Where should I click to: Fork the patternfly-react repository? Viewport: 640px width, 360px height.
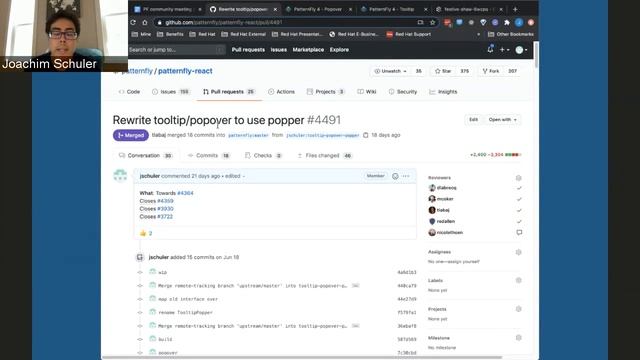(491, 71)
